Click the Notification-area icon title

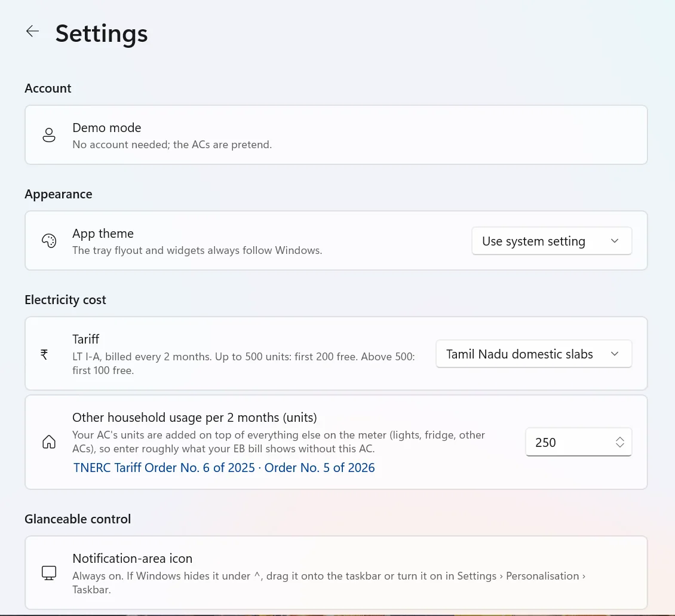point(132,558)
